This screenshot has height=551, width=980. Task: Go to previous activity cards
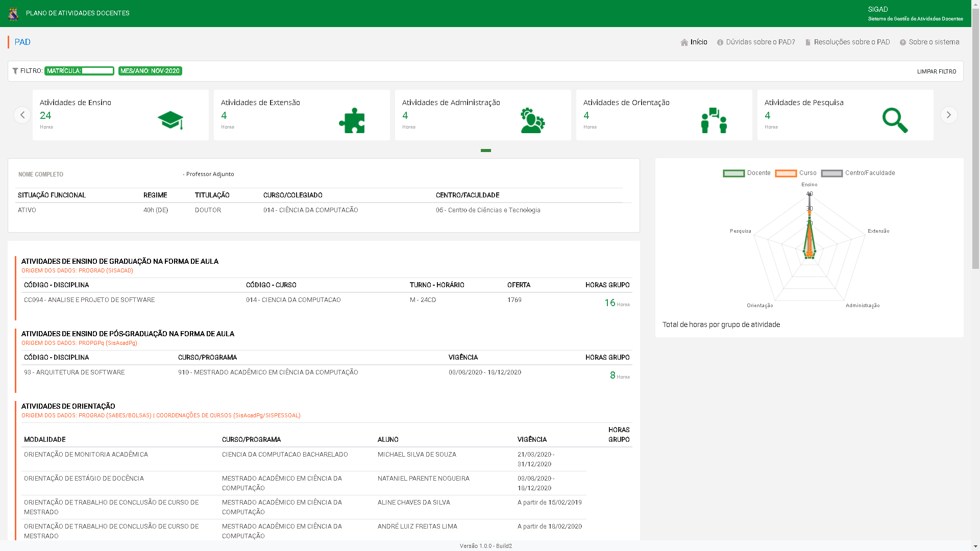tap(22, 115)
